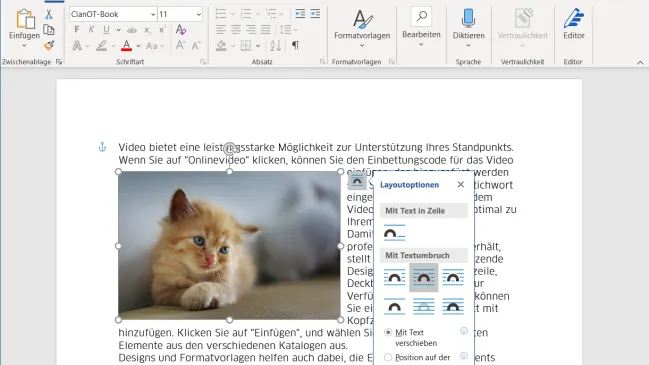649x365 pixels.
Task: Select top and bottom wrap option
Action: pos(394,307)
